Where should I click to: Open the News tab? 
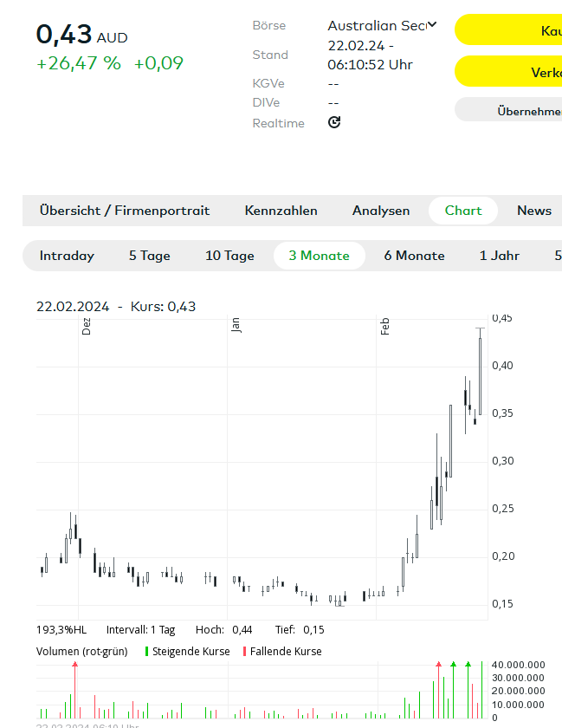tap(534, 211)
